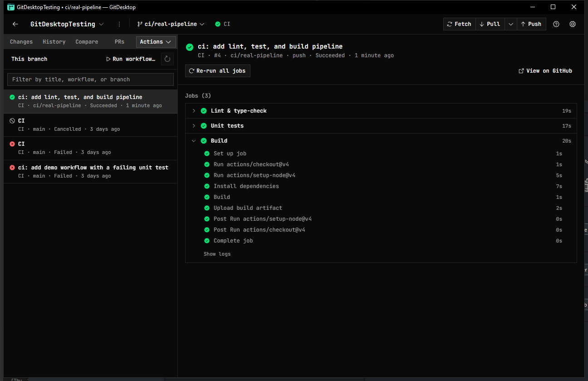Select the 'ci: add demo workflow' failed run
The height and width of the screenshot is (381, 588).
(x=90, y=172)
